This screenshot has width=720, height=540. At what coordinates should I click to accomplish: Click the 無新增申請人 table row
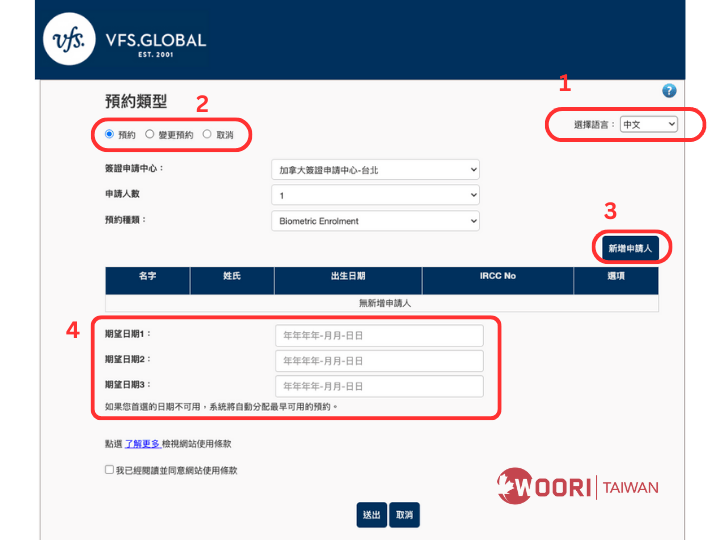pyautogui.click(x=382, y=303)
